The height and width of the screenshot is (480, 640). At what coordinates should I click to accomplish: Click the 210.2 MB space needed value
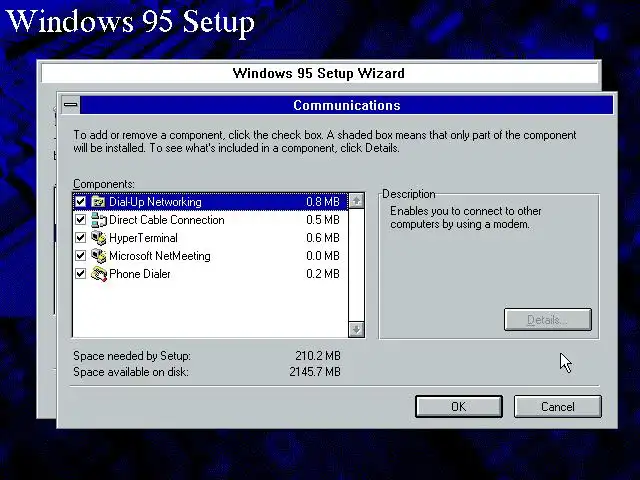click(318, 356)
